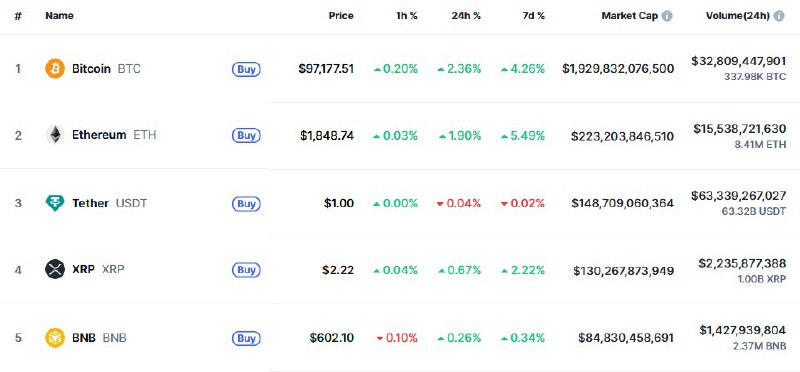Click the orange Bitcoin logo icon
Viewport: 800px width, 372px height.
coord(55,68)
